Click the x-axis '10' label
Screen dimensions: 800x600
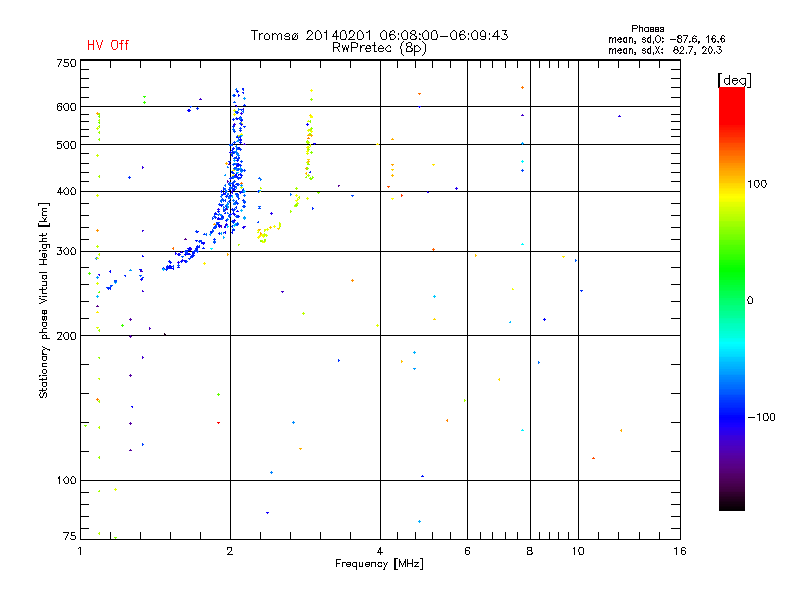(578, 551)
